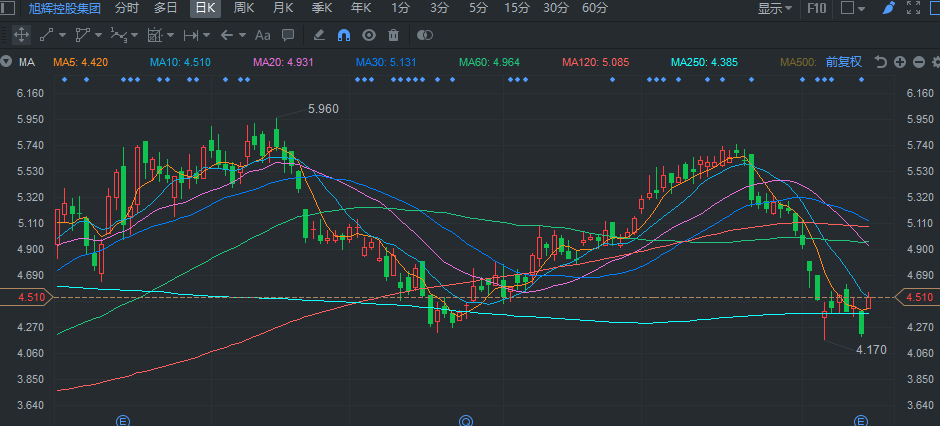
Task: Enter fullscreen with the expand arrows icon
Action: tap(913, 8)
